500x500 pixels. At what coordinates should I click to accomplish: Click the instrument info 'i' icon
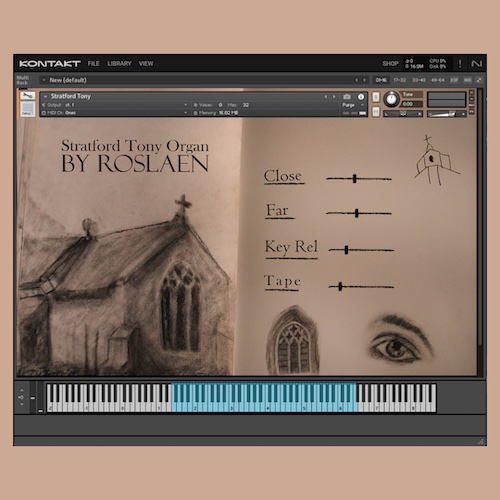coord(361,97)
